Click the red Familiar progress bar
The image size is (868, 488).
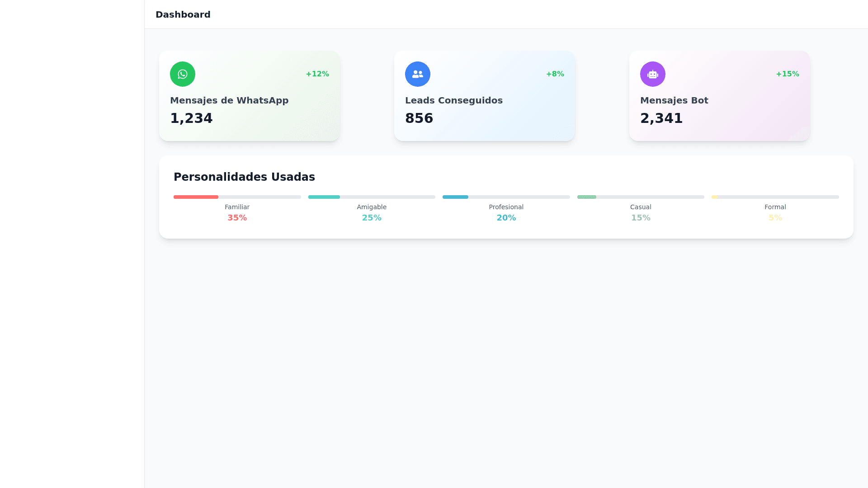(x=196, y=197)
